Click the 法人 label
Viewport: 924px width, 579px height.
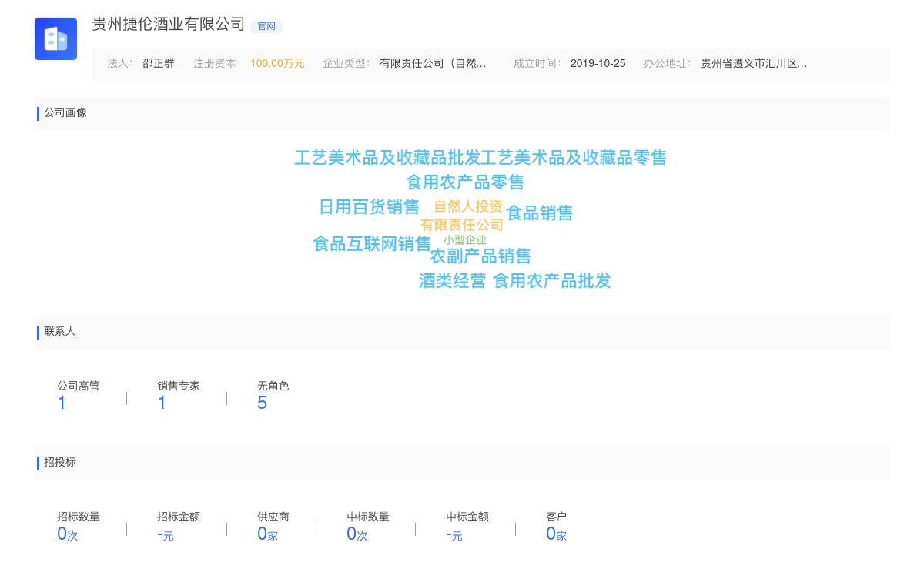(120, 64)
